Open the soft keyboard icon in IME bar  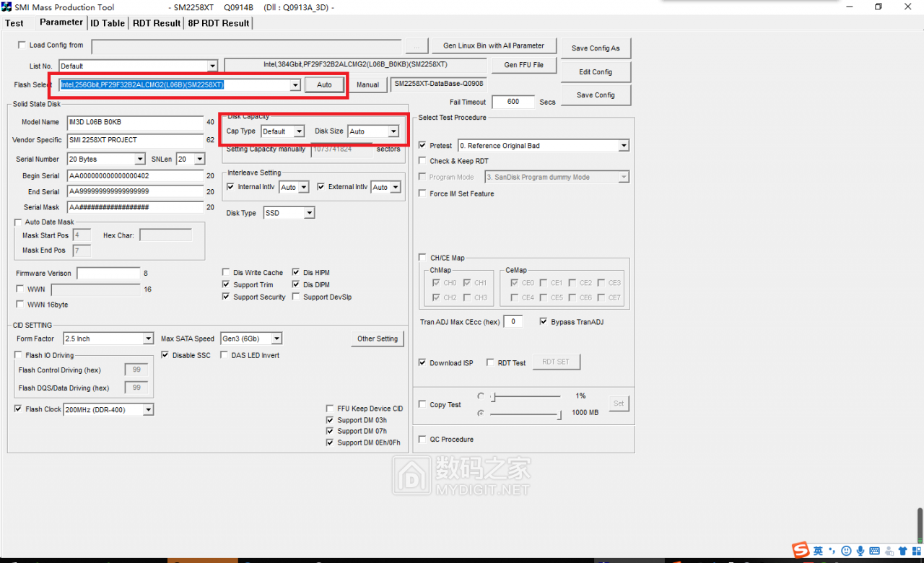(x=875, y=551)
